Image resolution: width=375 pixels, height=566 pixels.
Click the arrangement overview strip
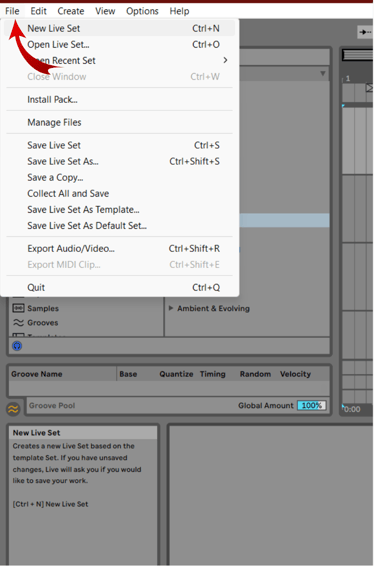click(x=357, y=55)
